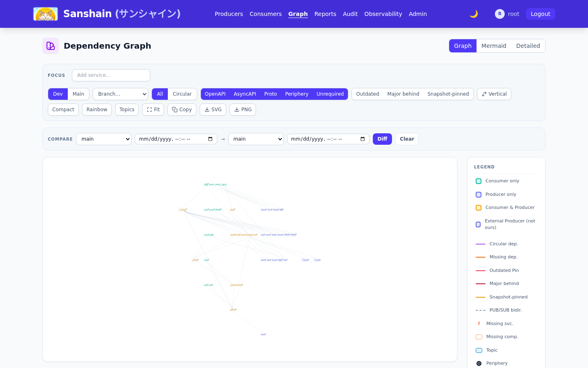Toggle dark mode moon icon
This screenshot has height=368, width=588.
[x=474, y=14]
